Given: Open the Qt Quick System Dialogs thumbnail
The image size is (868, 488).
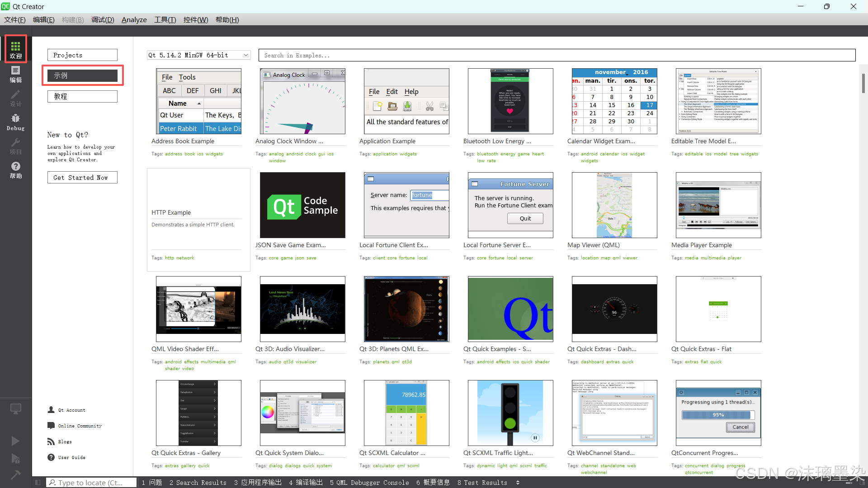Looking at the screenshot, I should point(302,413).
